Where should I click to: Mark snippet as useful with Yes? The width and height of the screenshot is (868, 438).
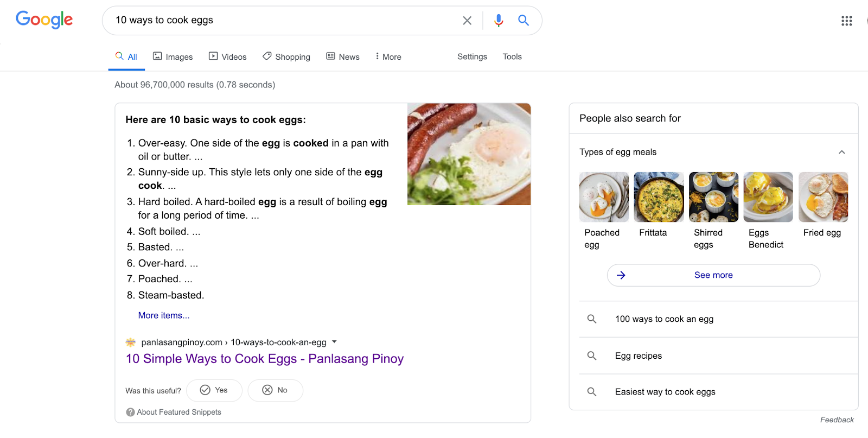click(214, 390)
